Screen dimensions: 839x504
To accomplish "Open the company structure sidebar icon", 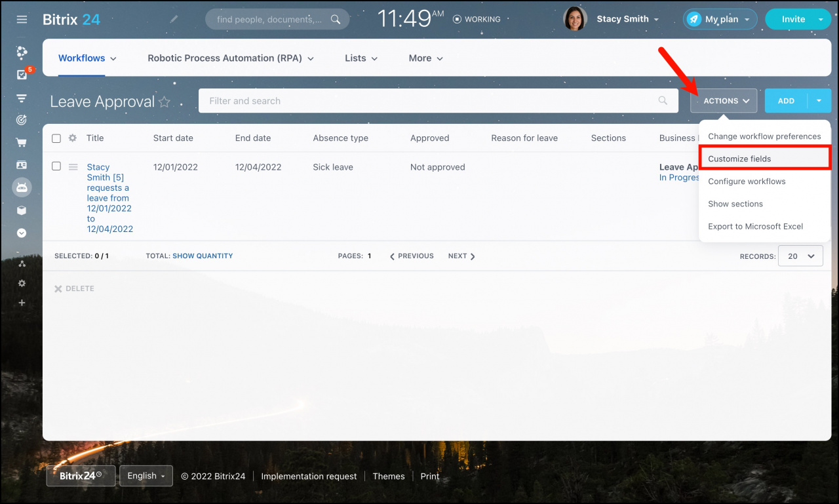I will pyautogui.click(x=22, y=263).
